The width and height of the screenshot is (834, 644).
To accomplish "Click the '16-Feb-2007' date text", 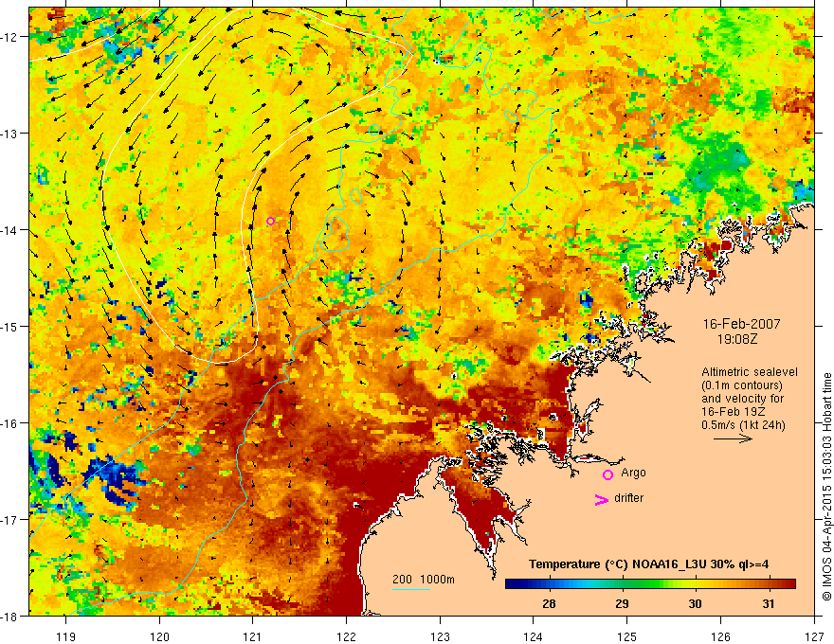I will tap(741, 324).
